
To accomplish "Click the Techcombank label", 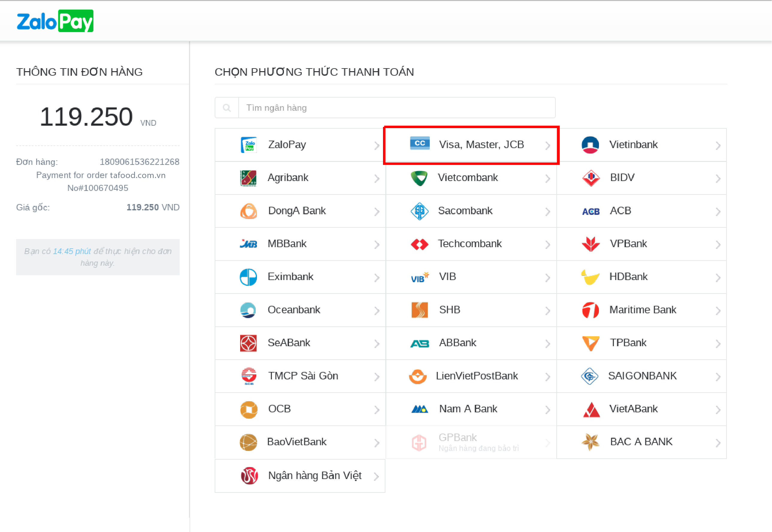I will pyautogui.click(x=470, y=244).
